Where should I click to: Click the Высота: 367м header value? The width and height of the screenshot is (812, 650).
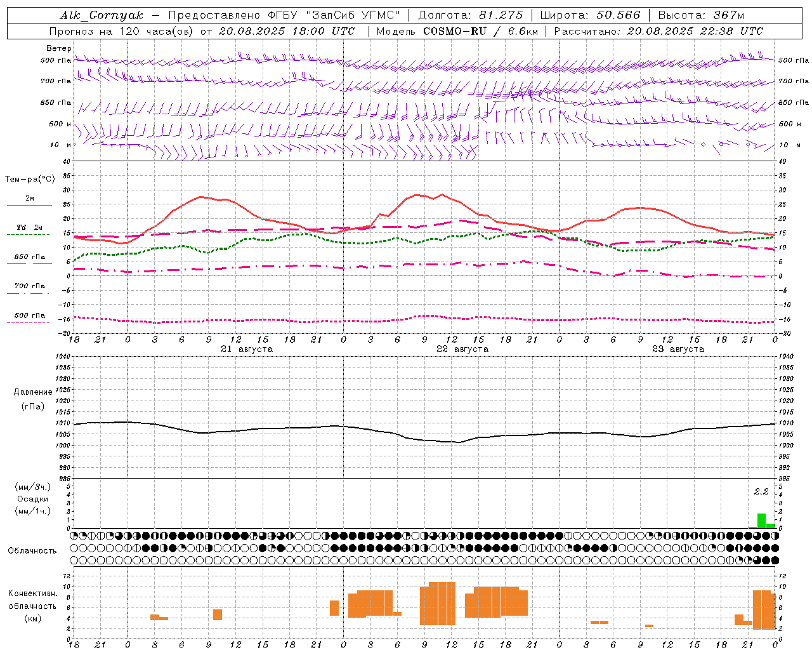tap(701, 15)
